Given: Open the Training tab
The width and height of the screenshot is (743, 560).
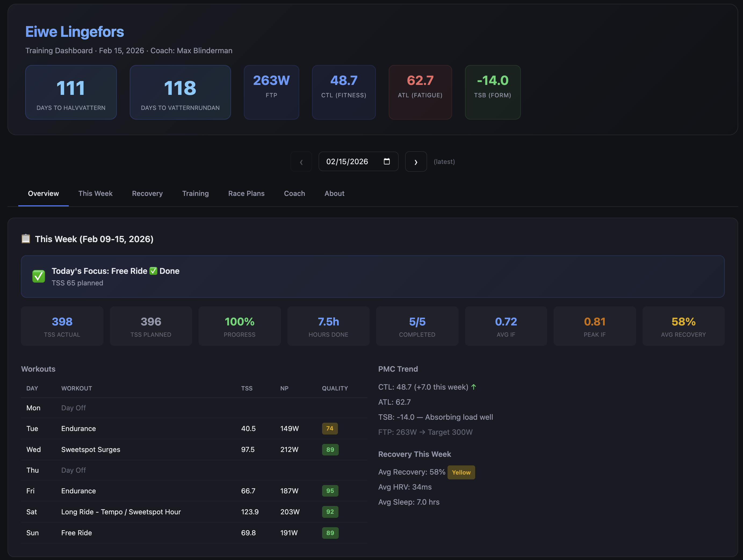Looking at the screenshot, I should [x=196, y=193].
